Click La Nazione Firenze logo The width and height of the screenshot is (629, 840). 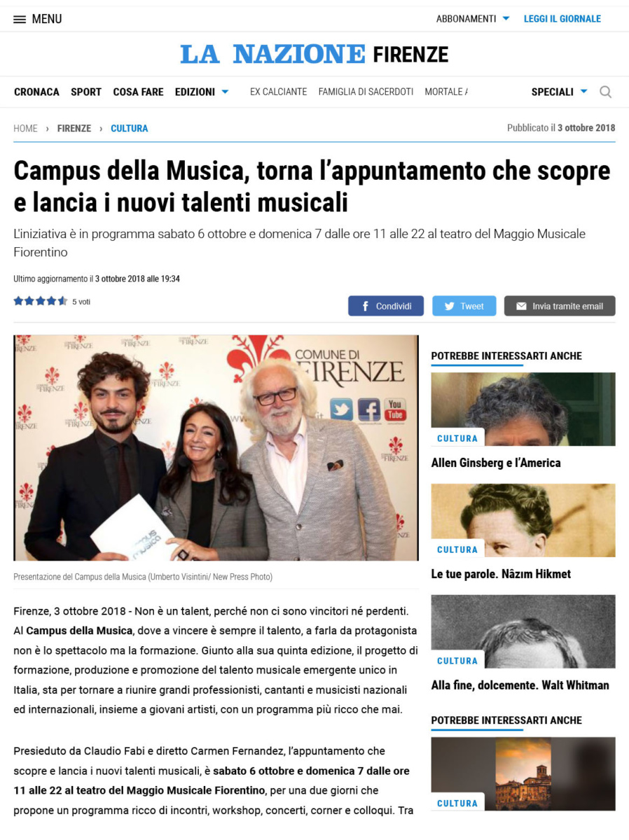(314, 54)
